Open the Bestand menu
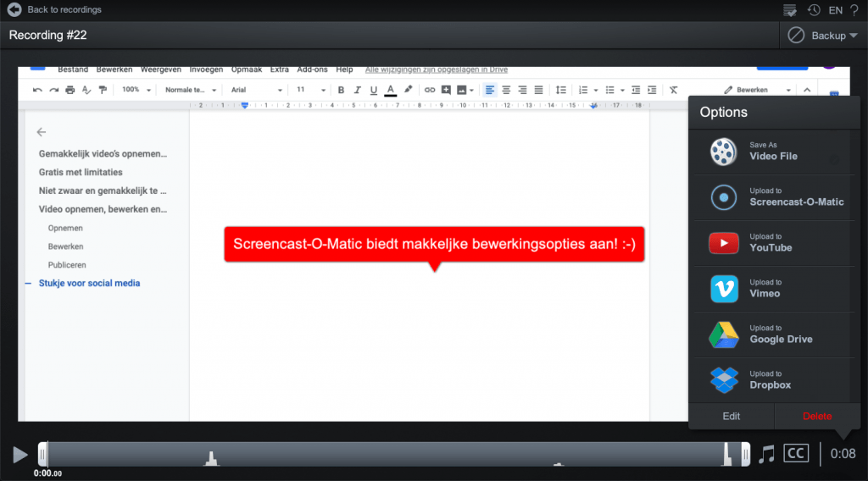 tap(73, 69)
